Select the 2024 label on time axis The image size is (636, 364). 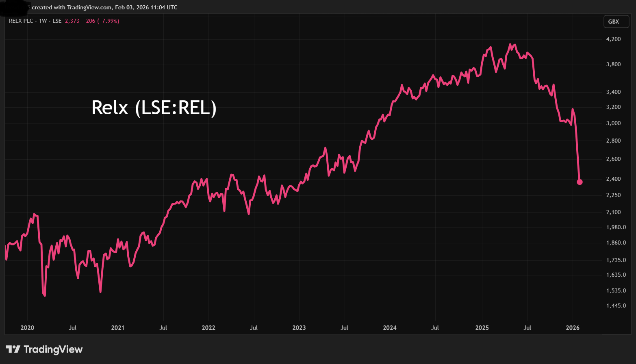pos(389,327)
